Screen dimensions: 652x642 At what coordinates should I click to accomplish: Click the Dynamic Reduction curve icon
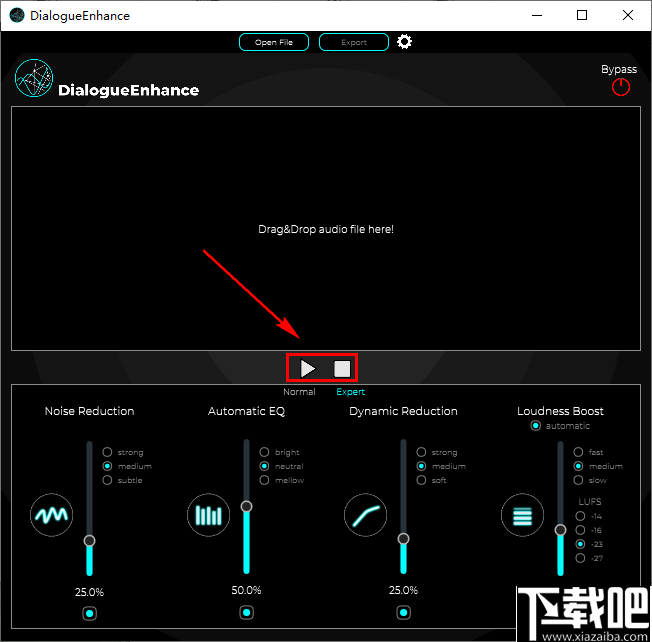[366, 515]
